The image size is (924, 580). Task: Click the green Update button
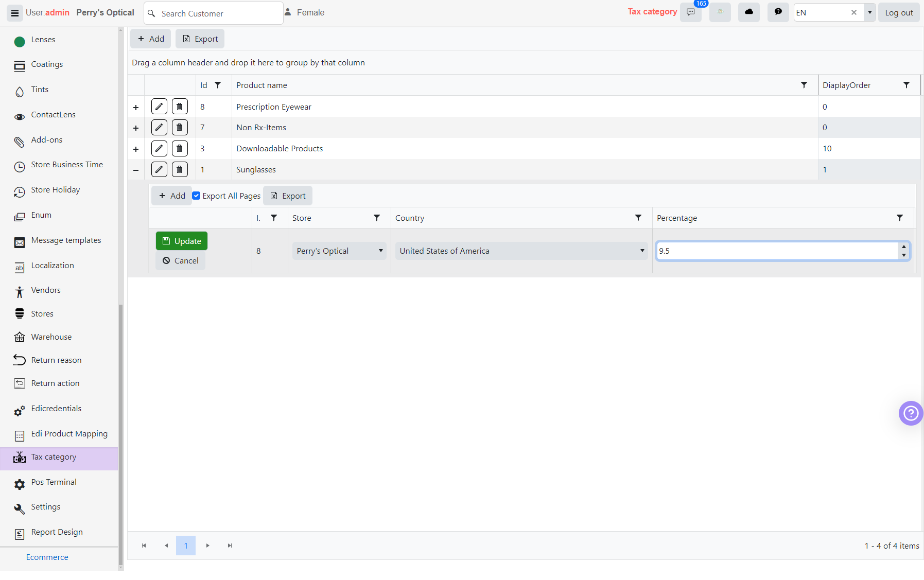coord(182,241)
